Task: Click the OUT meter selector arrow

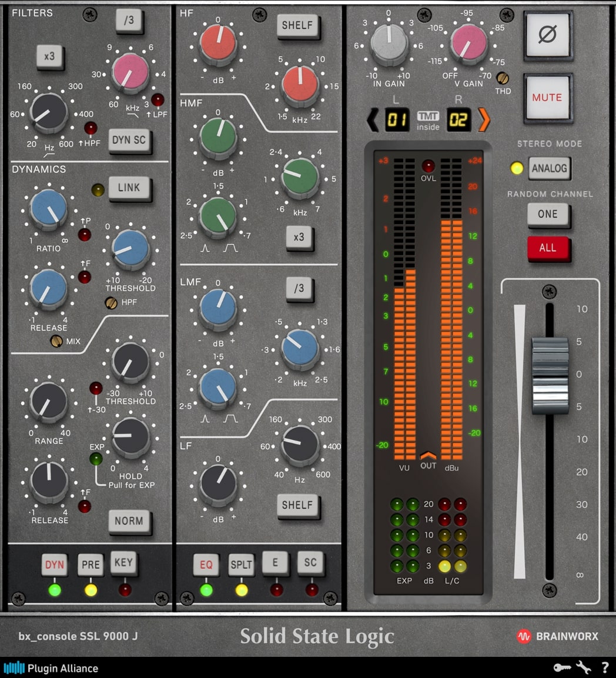Action: pos(428,455)
